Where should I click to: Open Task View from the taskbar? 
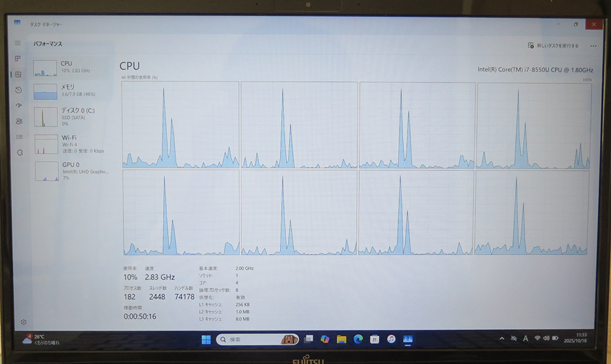point(309,339)
